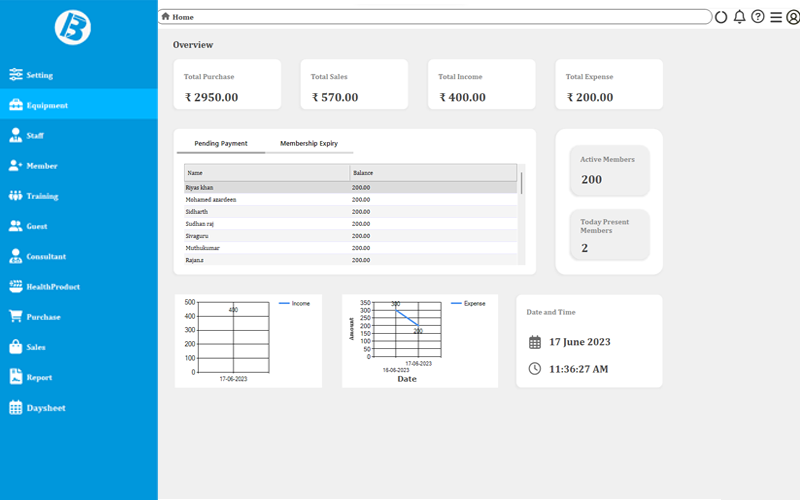800x500 pixels.
Task: Click the Income chart legend
Action: tap(294, 303)
